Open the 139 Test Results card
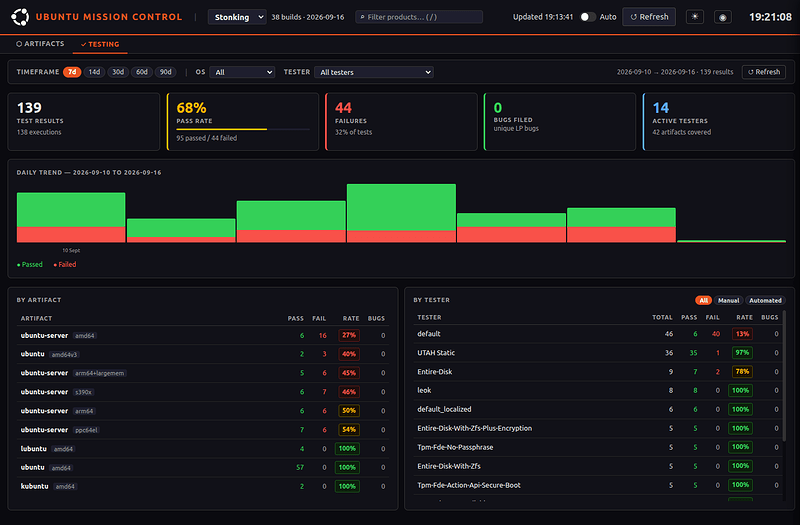Viewport: 800px width, 525px height. (84, 121)
